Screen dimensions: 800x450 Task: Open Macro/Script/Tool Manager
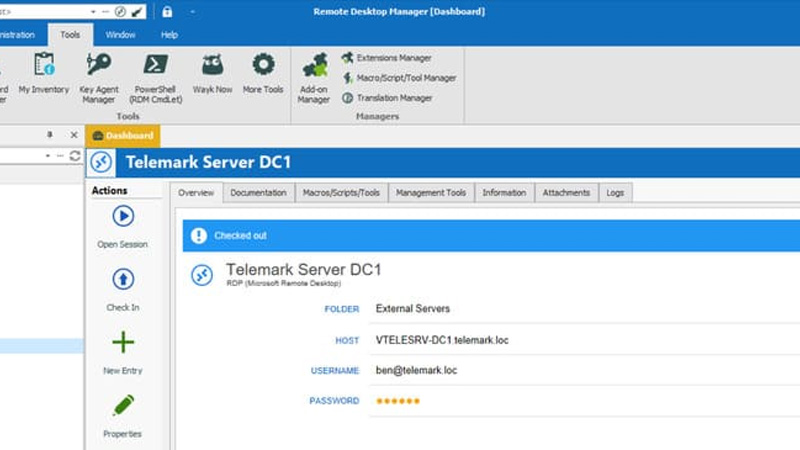point(398,78)
